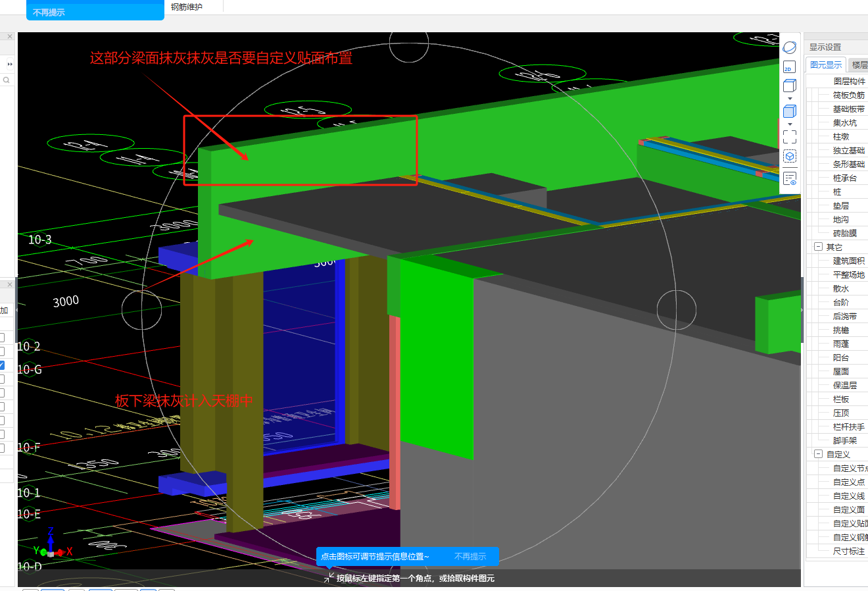
Task: Select 图层构件 column header
Action: click(850, 81)
